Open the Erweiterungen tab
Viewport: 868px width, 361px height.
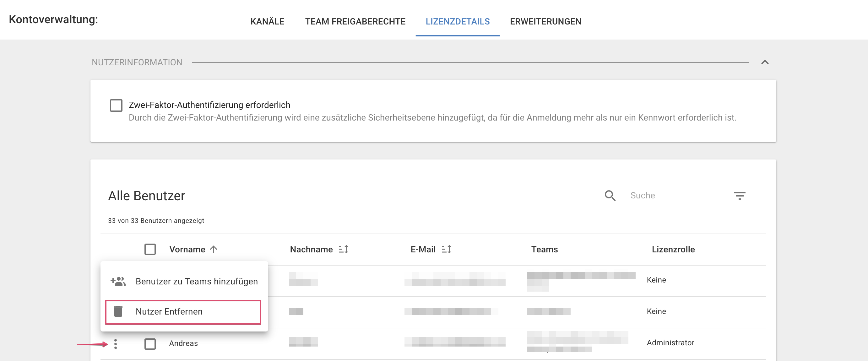pos(545,22)
